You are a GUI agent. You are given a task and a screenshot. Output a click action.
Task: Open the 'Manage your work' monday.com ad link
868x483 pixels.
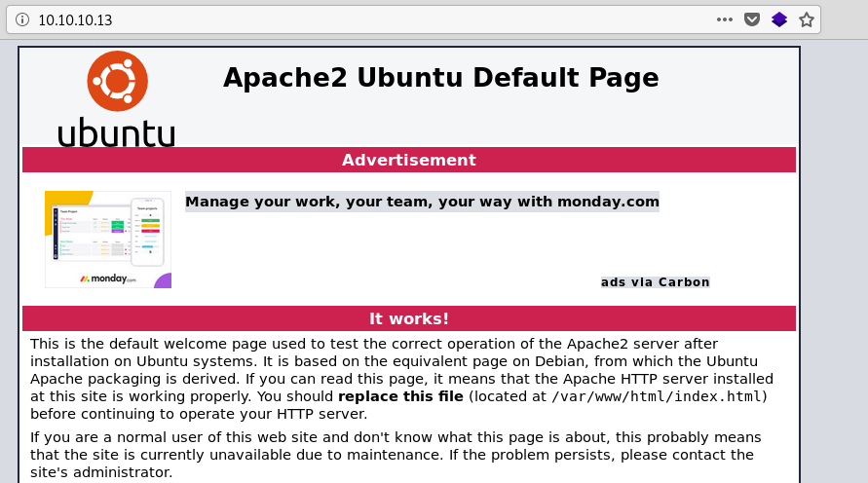(x=422, y=202)
